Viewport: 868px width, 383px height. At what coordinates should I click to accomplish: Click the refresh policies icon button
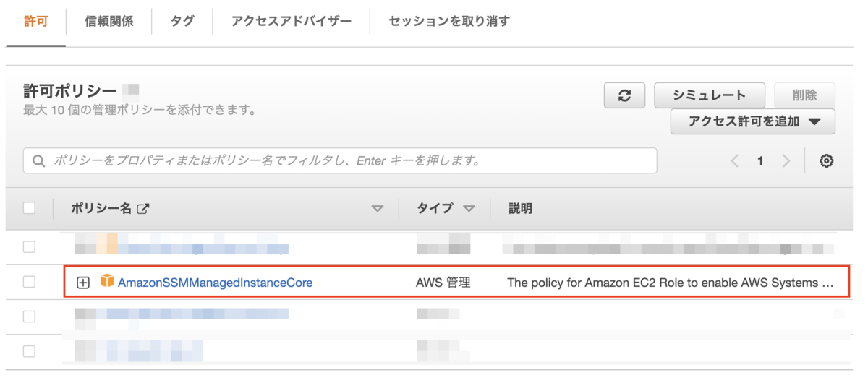pos(624,95)
